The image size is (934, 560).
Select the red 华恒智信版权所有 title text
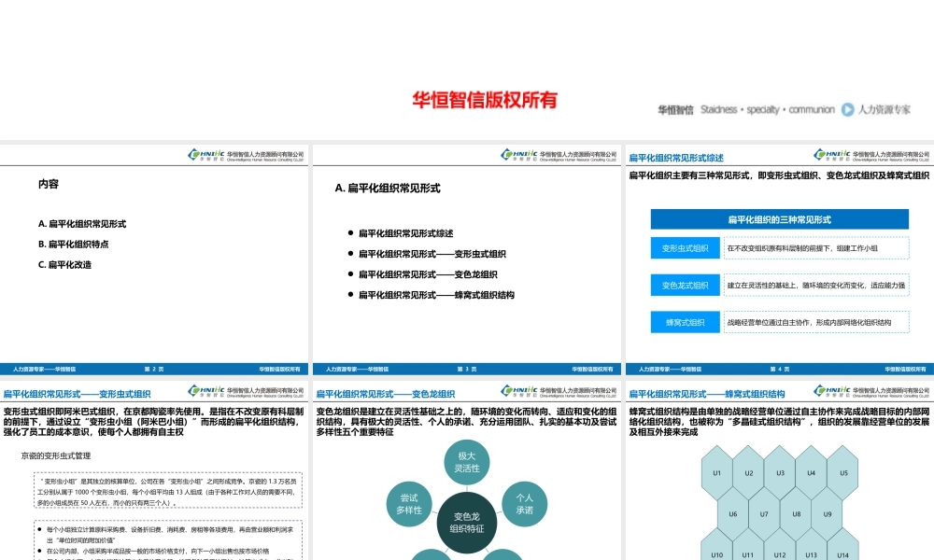point(484,100)
